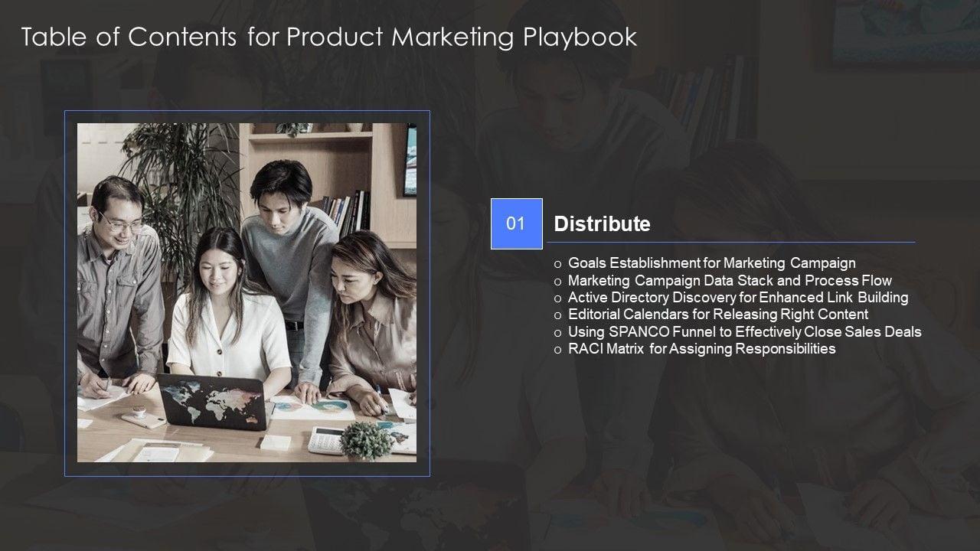
Task: Click the bullet marker beside RACI Matrix
Action: (557, 350)
